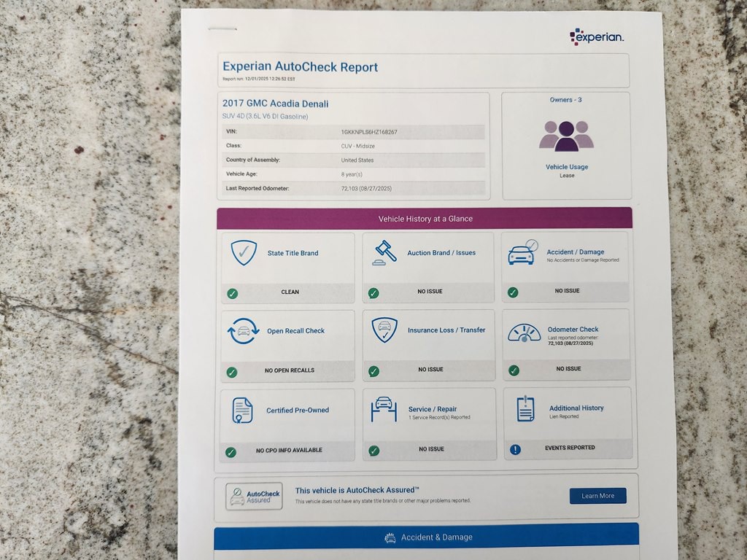Click the Odometer Check gauge icon
The width and height of the screenshot is (747, 560).
[x=524, y=333]
